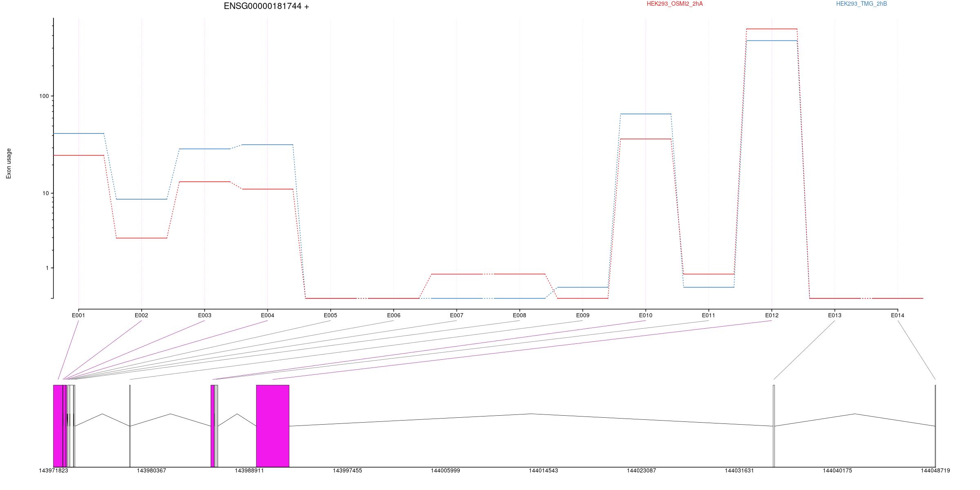Click the HEK293_OSMI2_2hA red legend label

[675, 4]
